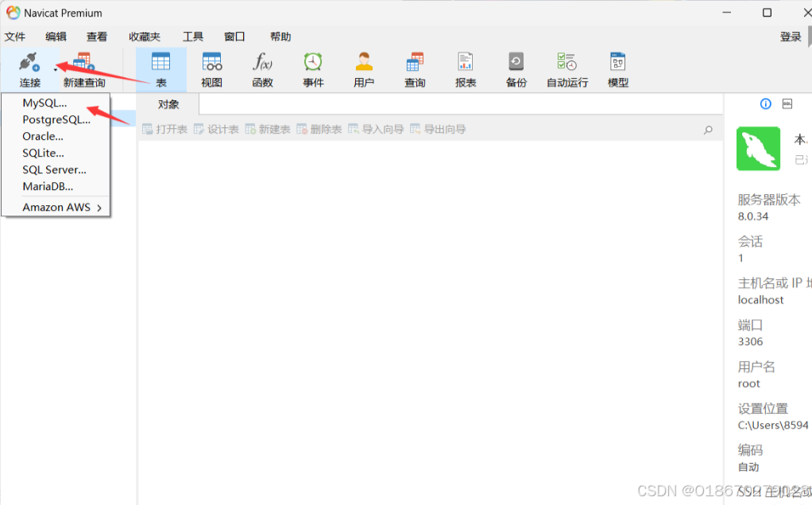Click the 自动 encoding value
Screen dimensions: 812x505
click(x=748, y=467)
